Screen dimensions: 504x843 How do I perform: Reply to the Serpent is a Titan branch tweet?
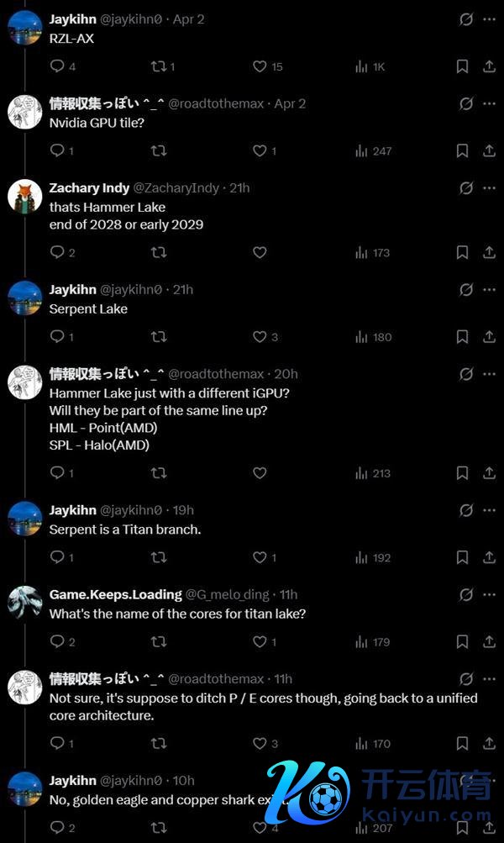[57, 557]
